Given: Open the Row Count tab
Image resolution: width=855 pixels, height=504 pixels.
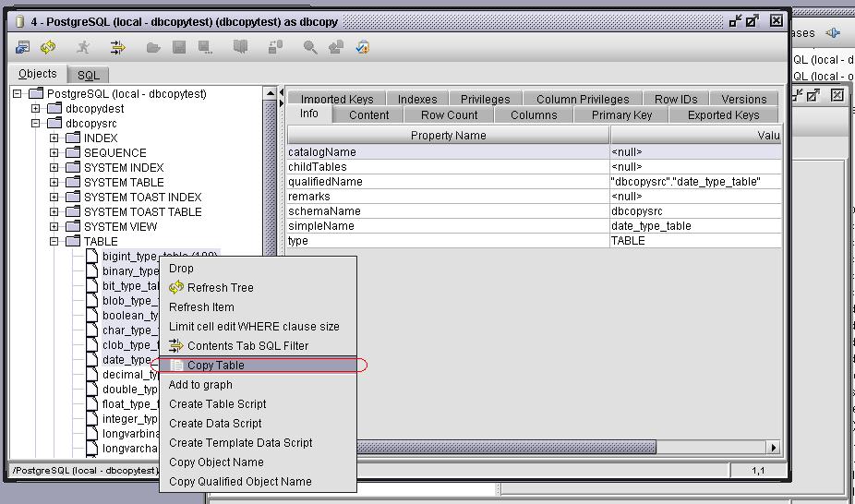Looking at the screenshot, I should point(449,115).
